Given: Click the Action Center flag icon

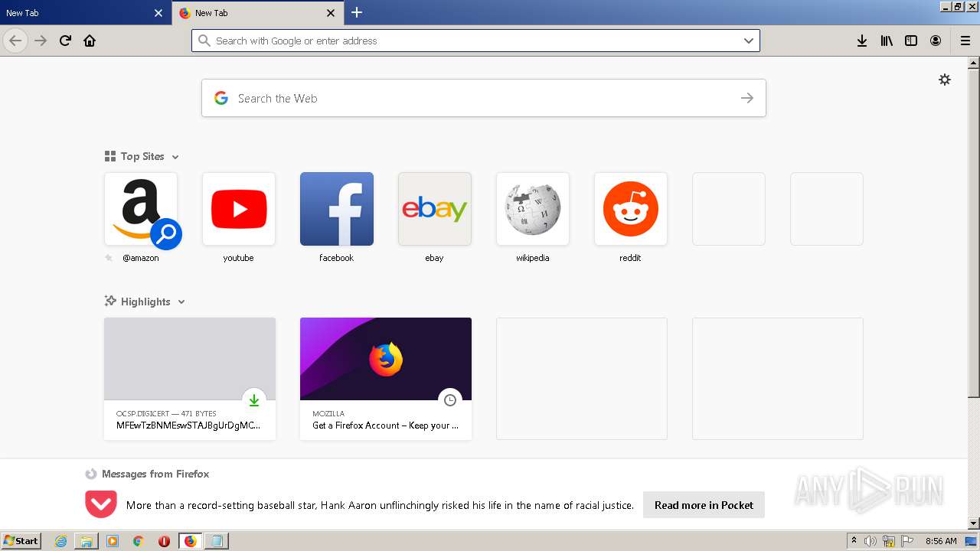Looking at the screenshot, I should pyautogui.click(x=907, y=541).
